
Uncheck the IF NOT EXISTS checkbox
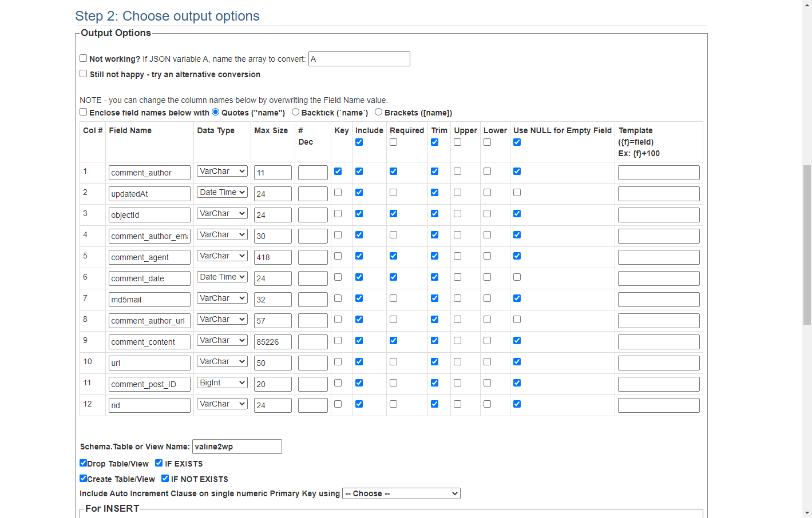[165, 479]
